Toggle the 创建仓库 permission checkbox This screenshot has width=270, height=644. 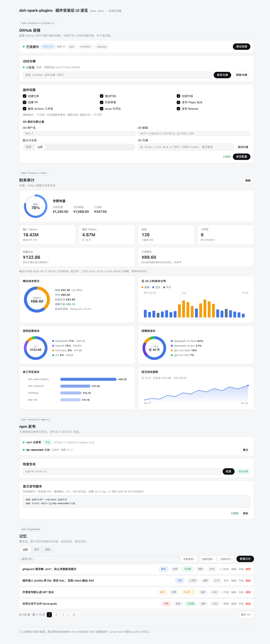click(x=24, y=96)
